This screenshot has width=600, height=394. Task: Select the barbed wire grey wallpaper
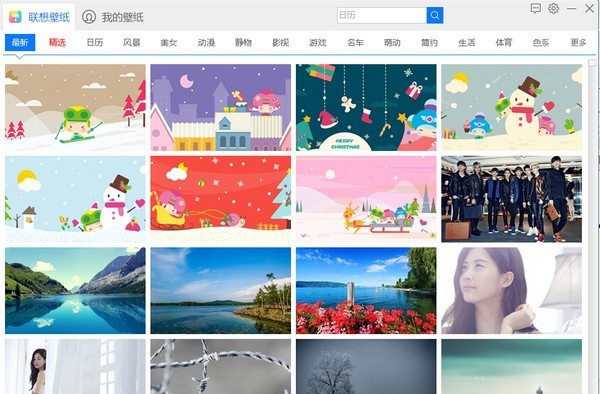220,366
